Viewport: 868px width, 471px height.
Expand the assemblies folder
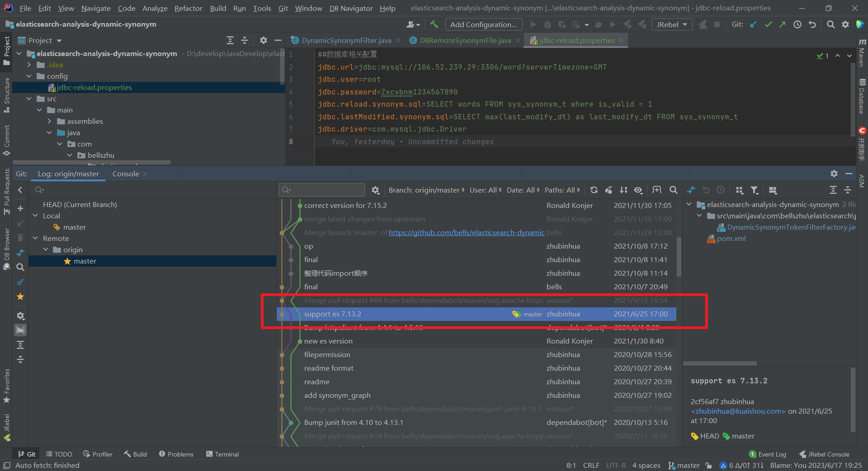click(x=49, y=121)
